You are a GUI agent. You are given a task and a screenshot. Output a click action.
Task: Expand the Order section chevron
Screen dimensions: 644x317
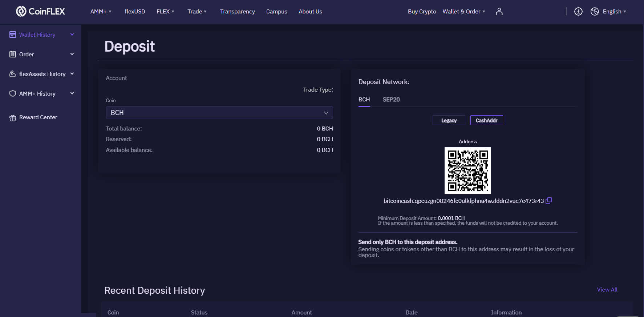point(72,54)
